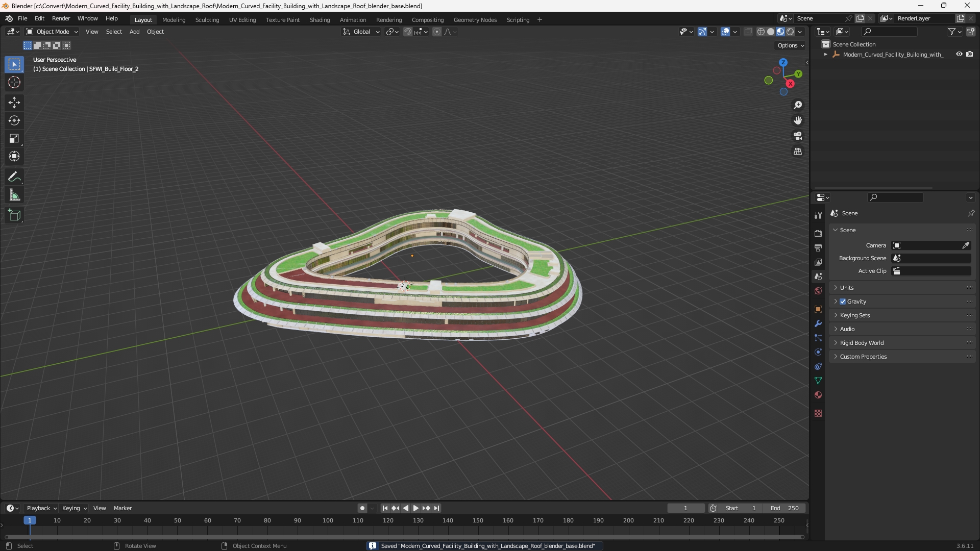Open the Particles properties tab

click(818, 338)
